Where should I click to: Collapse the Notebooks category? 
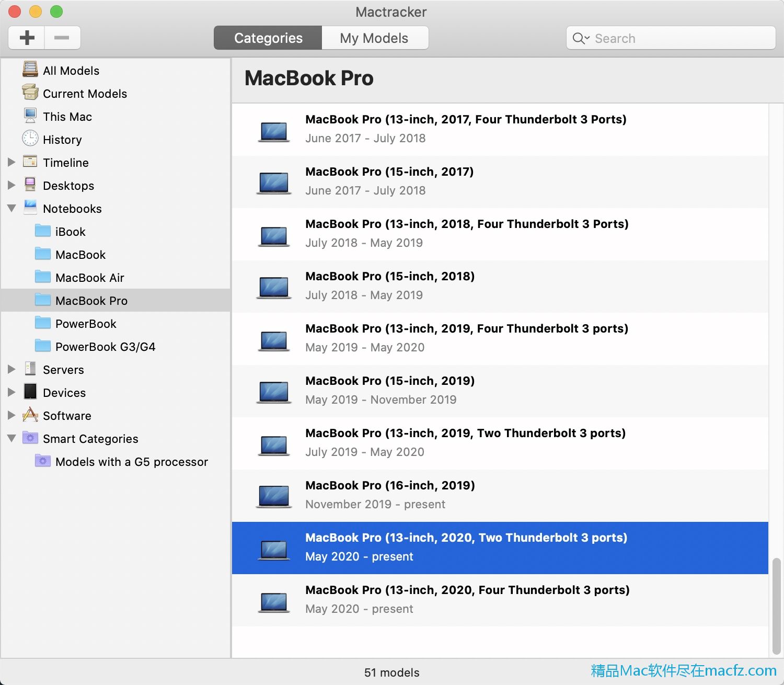point(11,208)
